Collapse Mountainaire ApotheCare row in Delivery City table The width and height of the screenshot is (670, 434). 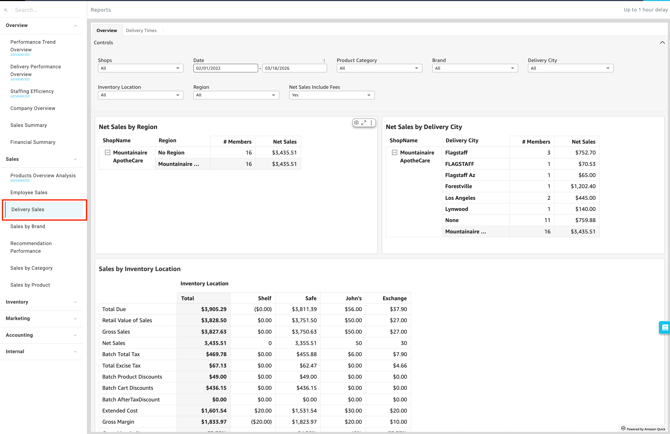[x=394, y=153]
